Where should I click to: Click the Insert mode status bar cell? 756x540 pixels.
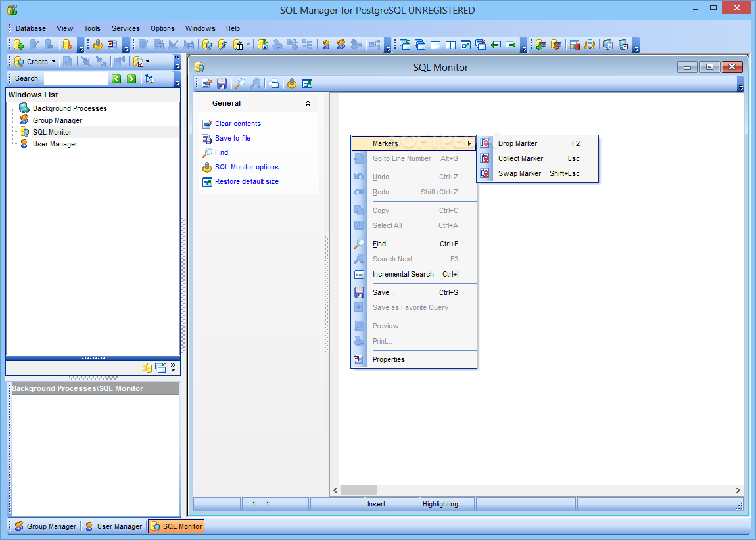point(392,504)
